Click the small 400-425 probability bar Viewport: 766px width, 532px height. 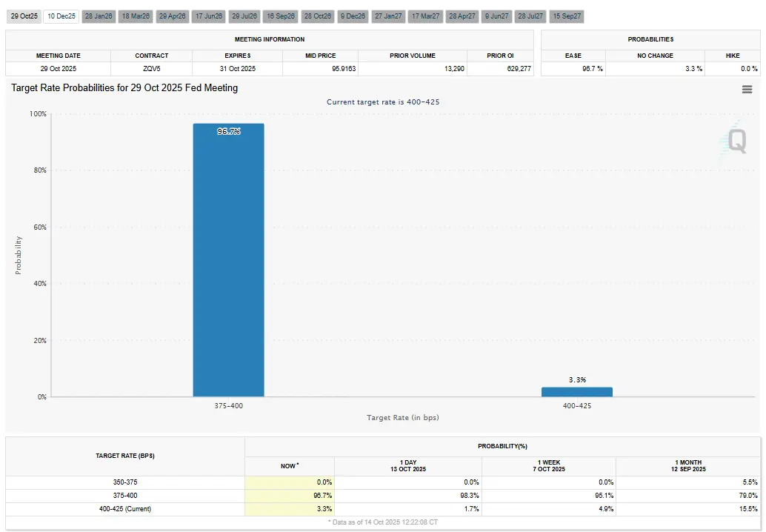[576, 392]
